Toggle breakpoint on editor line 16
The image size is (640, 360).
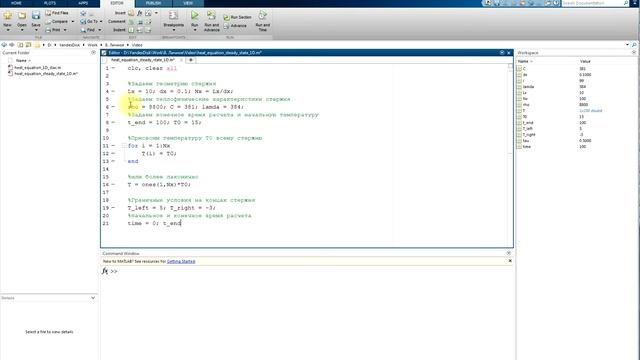[113, 184]
